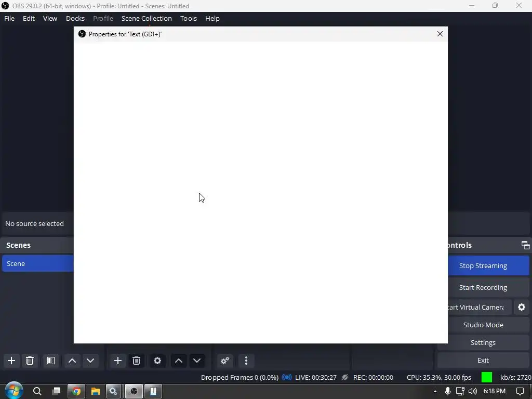
Task: Click the gears app icon in taskbar
Action: (113, 392)
